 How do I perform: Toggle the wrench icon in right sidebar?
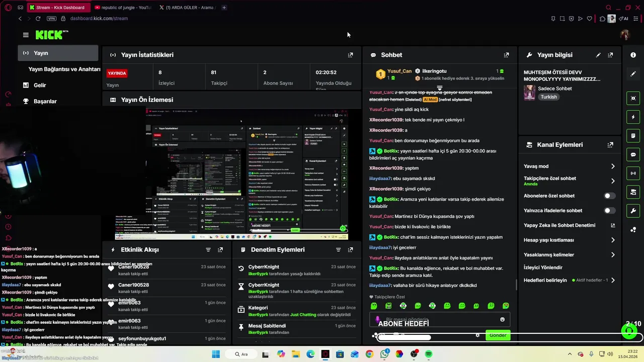coord(633,211)
